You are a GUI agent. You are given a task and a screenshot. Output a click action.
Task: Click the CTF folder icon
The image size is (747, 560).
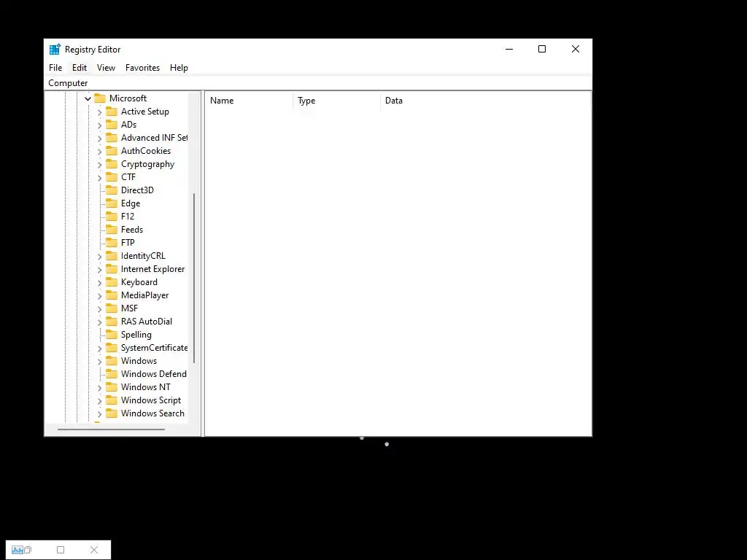point(112,176)
